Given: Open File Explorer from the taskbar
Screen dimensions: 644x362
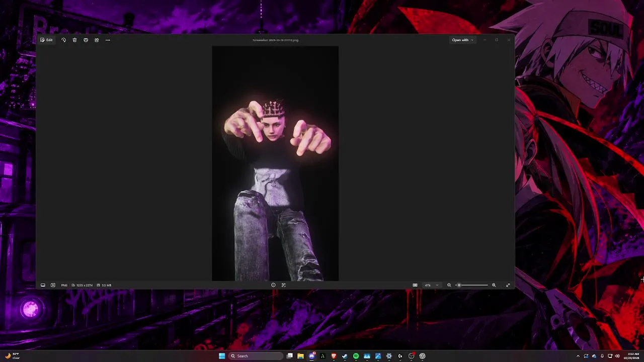Looking at the screenshot, I should 300,356.
